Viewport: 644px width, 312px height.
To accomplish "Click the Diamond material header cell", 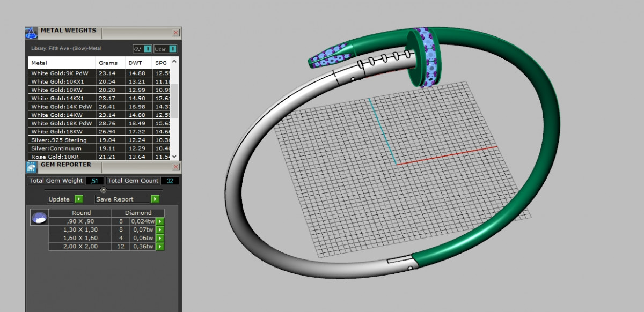I will (x=138, y=213).
